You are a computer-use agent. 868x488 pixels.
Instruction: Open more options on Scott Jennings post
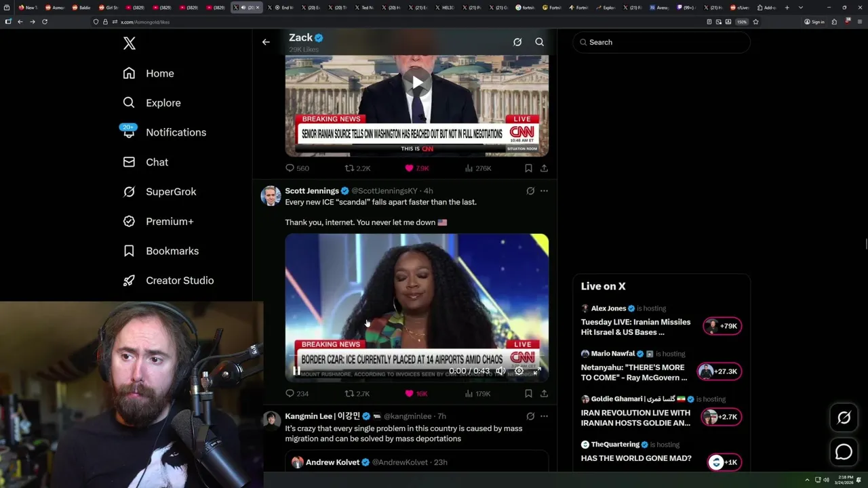(x=544, y=191)
